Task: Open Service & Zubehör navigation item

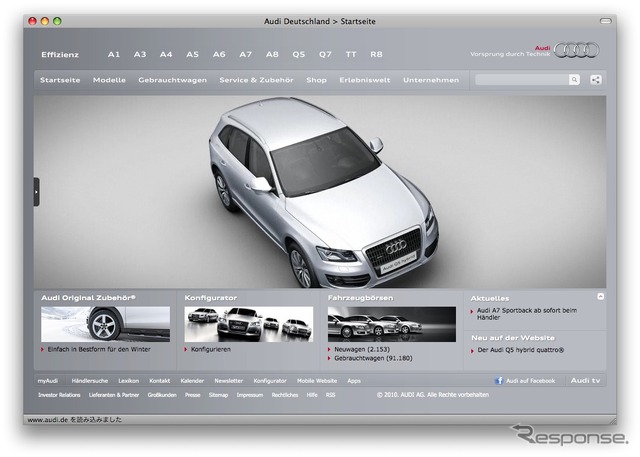Action: 256,80
